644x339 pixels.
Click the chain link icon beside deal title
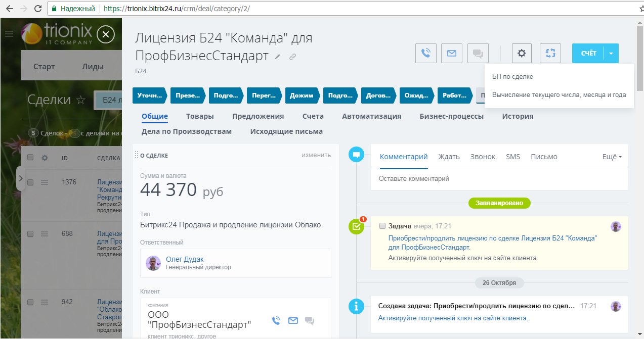coord(292,57)
